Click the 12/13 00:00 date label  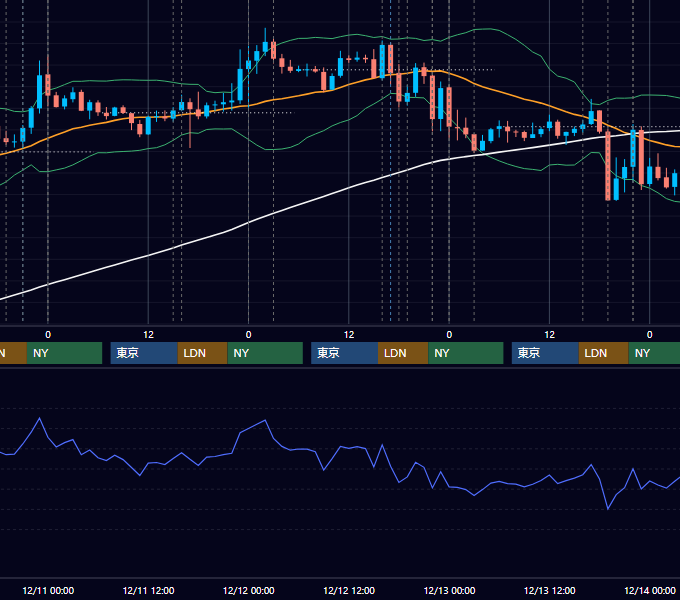[x=449, y=590]
